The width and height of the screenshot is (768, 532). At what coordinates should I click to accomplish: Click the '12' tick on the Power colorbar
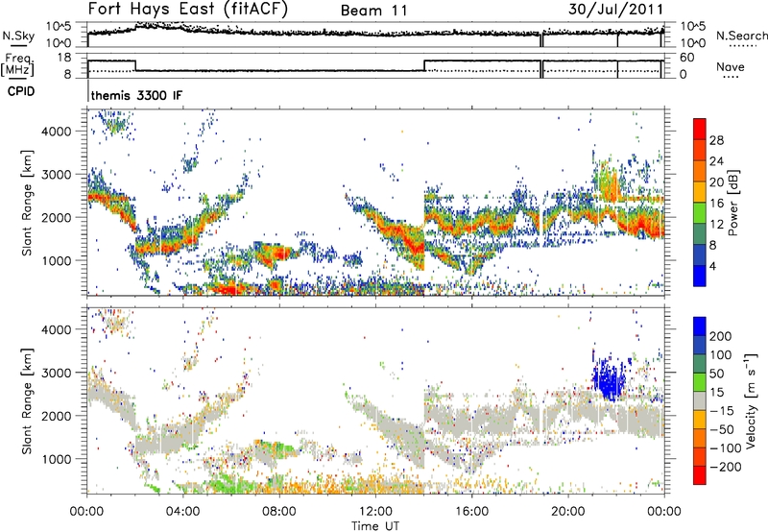[716, 224]
